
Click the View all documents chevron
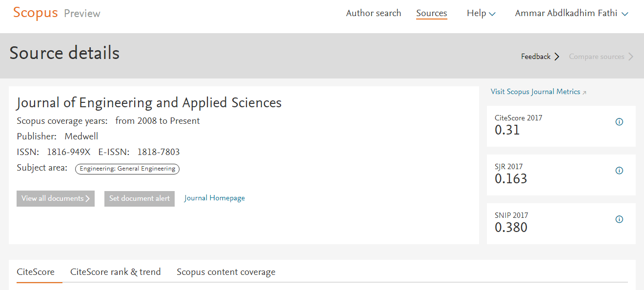point(88,198)
